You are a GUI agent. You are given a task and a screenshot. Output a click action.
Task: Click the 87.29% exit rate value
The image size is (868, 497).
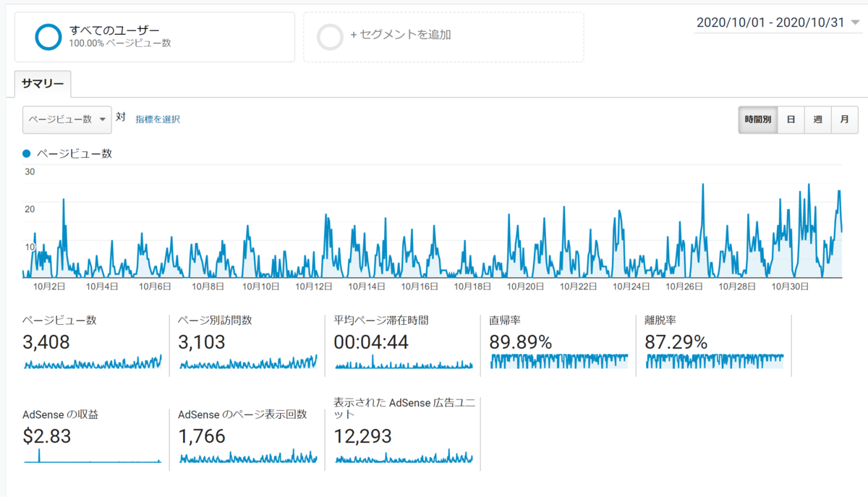coord(676,342)
